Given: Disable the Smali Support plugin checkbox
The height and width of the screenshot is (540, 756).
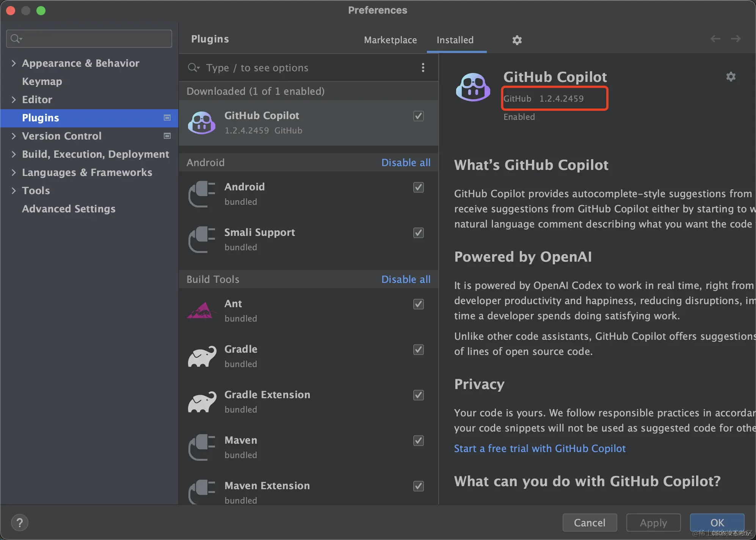Looking at the screenshot, I should [x=418, y=232].
